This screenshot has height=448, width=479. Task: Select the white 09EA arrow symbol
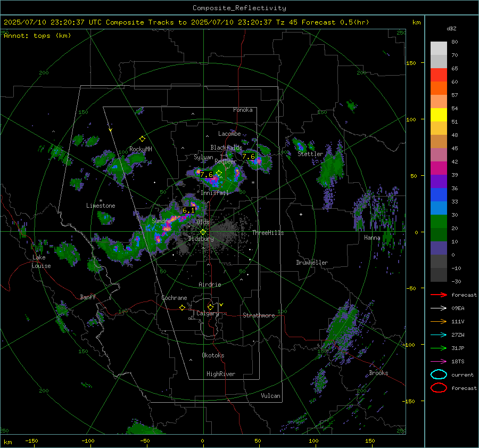[x=439, y=308]
